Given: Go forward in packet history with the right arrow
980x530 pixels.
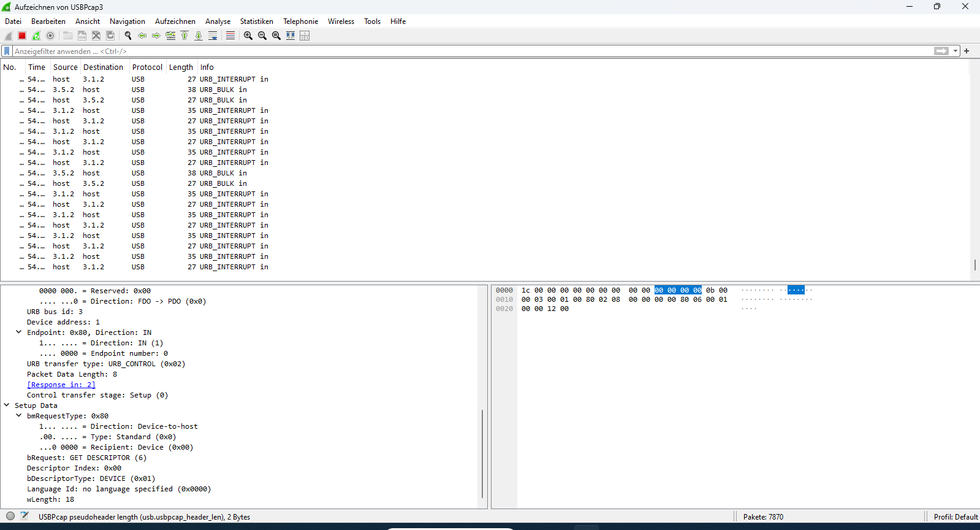Looking at the screenshot, I should pos(156,36).
